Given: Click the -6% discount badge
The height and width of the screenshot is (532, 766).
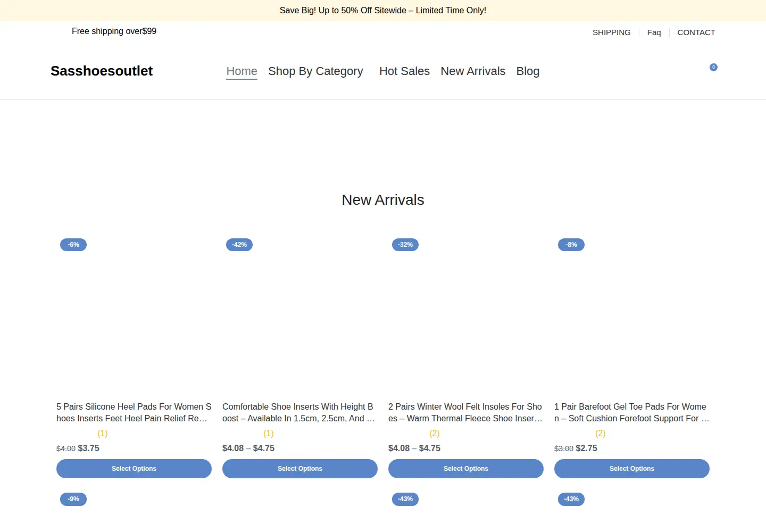Looking at the screenshot, I should 73,245.
